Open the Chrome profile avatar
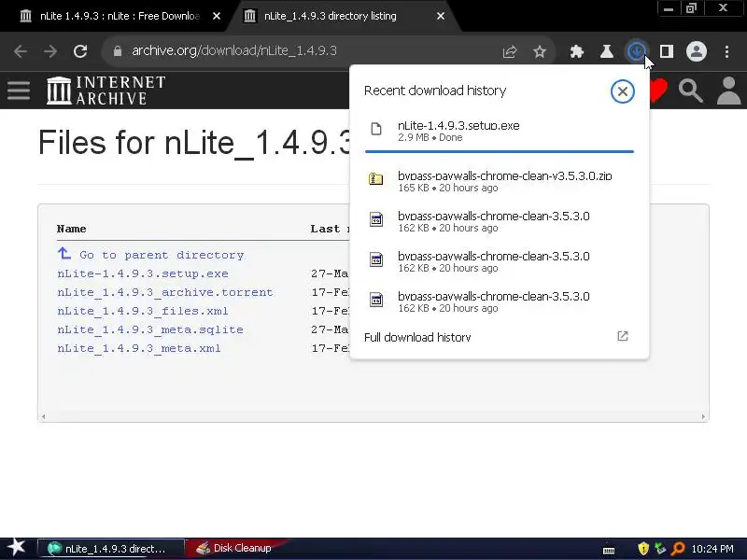The height and width of the screenshot is (560, 747). [x=696, y=51]
